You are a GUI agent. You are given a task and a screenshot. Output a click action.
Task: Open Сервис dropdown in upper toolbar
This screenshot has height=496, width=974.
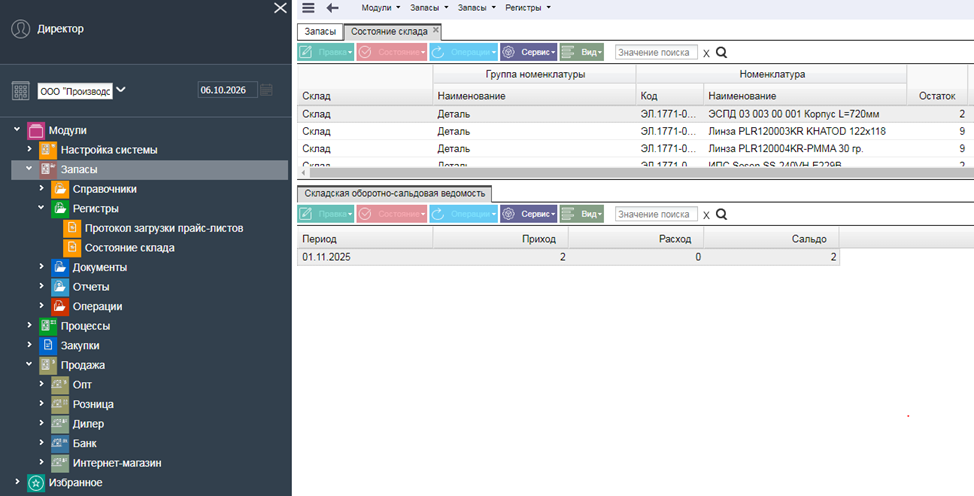(x=529, y=53)
